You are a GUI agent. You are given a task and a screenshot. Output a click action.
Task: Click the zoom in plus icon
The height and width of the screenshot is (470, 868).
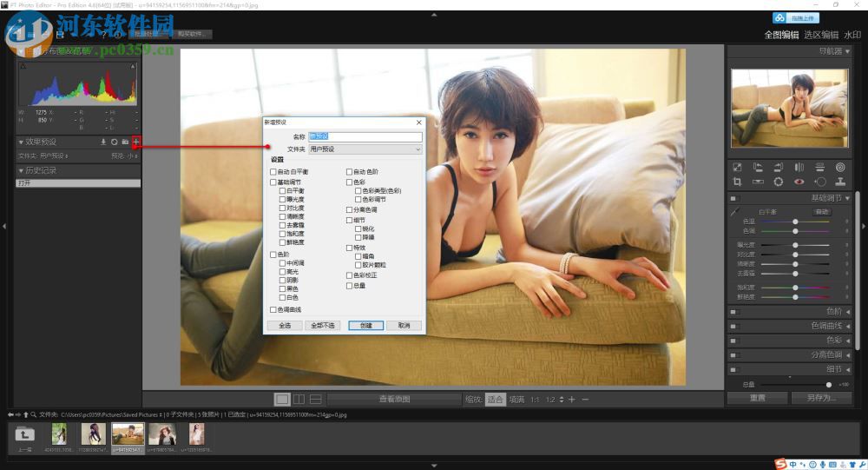572,399
